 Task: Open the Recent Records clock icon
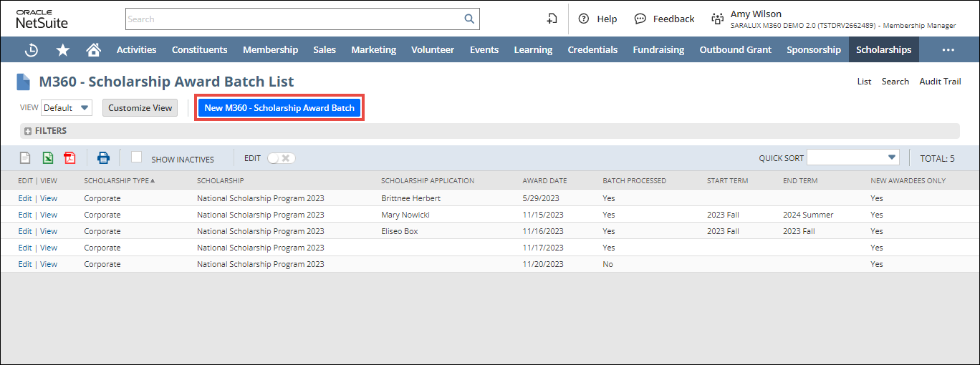tap(32, 49)
